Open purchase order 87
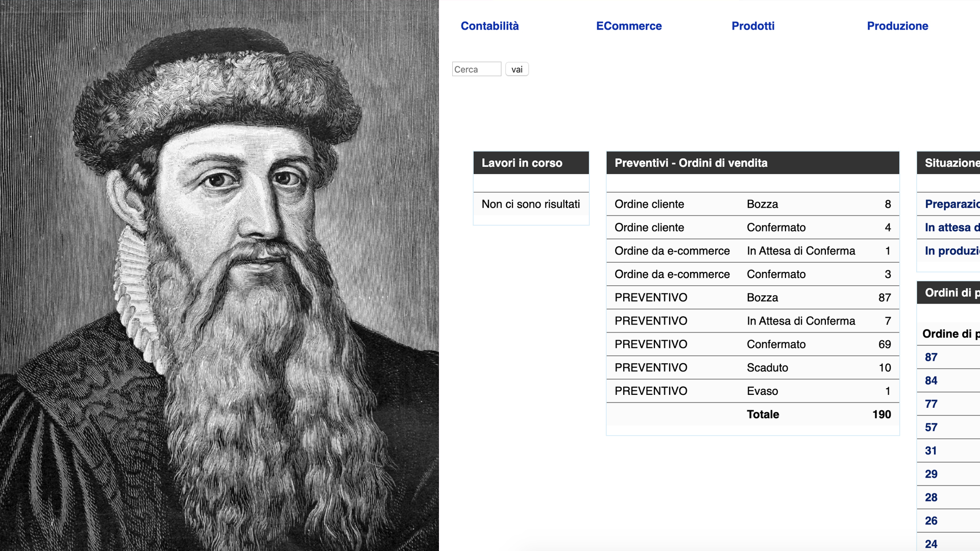The width and height of the screenshot is (980, 551). click(931, 357)
